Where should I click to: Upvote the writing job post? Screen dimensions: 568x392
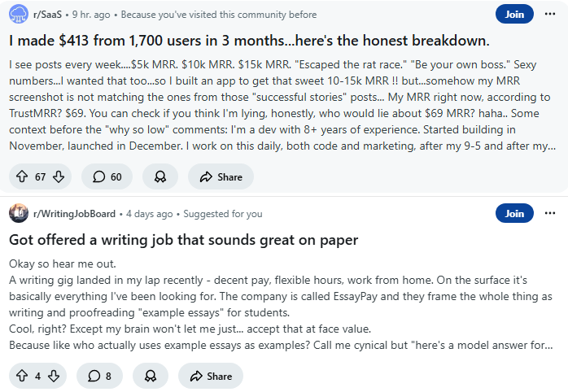(x=22, y=376)
